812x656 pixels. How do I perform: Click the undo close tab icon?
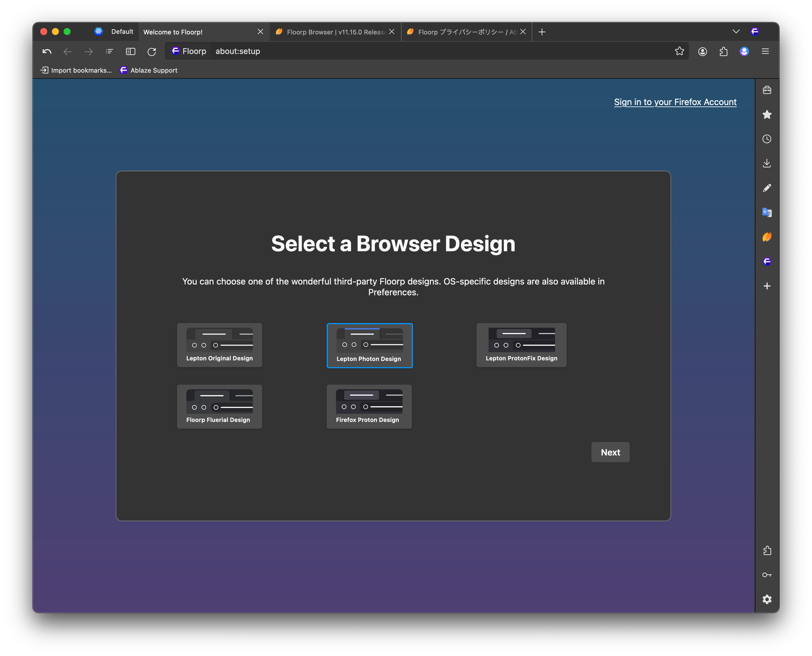47,51
